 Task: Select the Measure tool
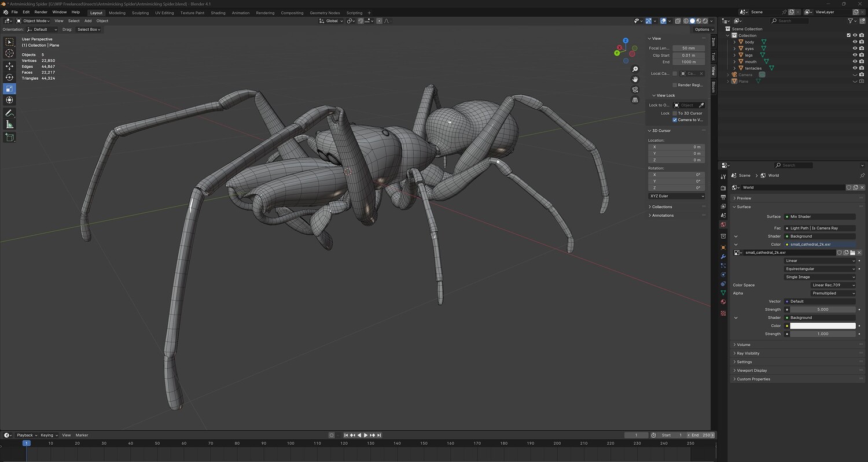coord(9,125)
